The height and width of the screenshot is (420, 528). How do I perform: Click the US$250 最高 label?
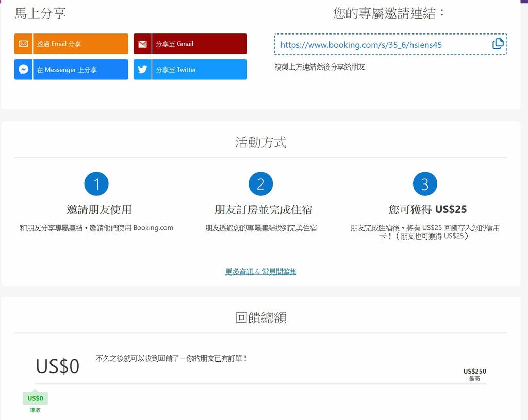point(474,375)
